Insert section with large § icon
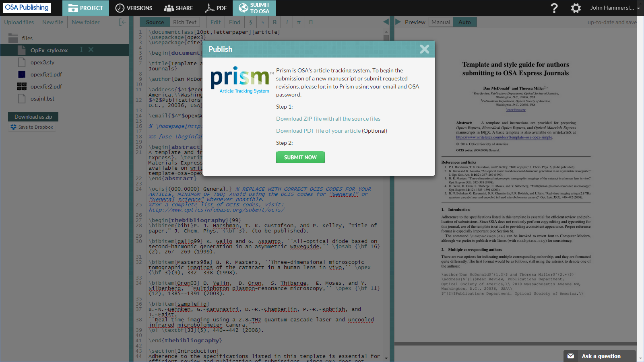The width and height of the screenshot is (644, 362). pos(250,22)
